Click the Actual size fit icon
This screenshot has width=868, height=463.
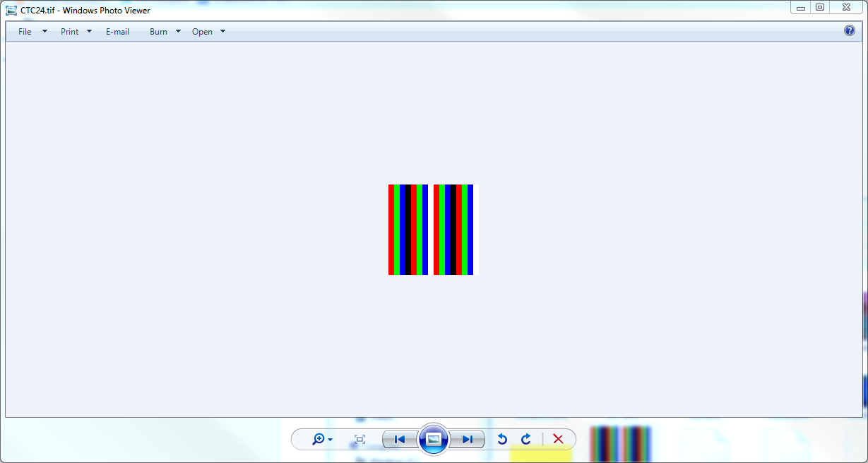359,440
